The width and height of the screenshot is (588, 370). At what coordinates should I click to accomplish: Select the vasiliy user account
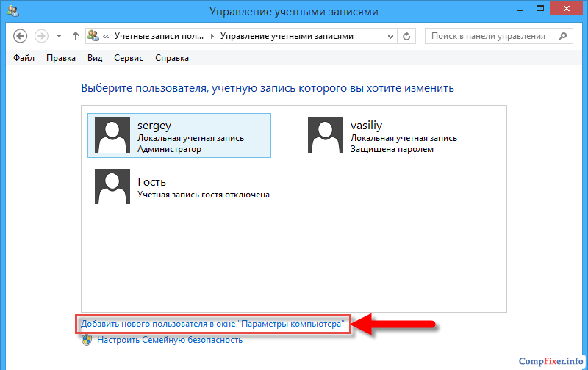click(x=382, y=136)
